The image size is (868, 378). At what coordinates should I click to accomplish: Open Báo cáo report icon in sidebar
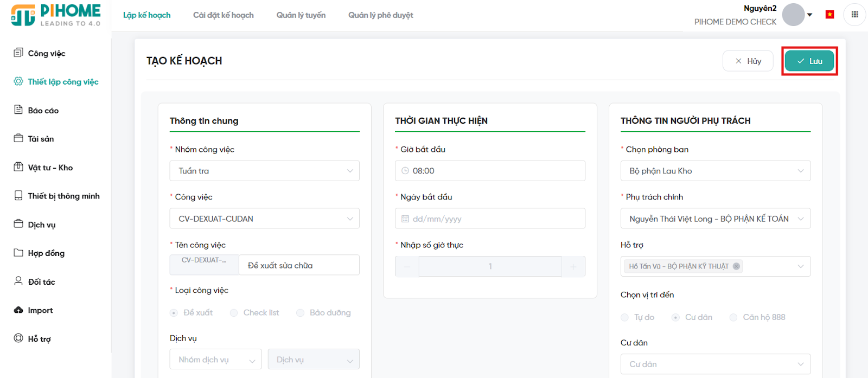pyautogui.click(x=18, y=110)
